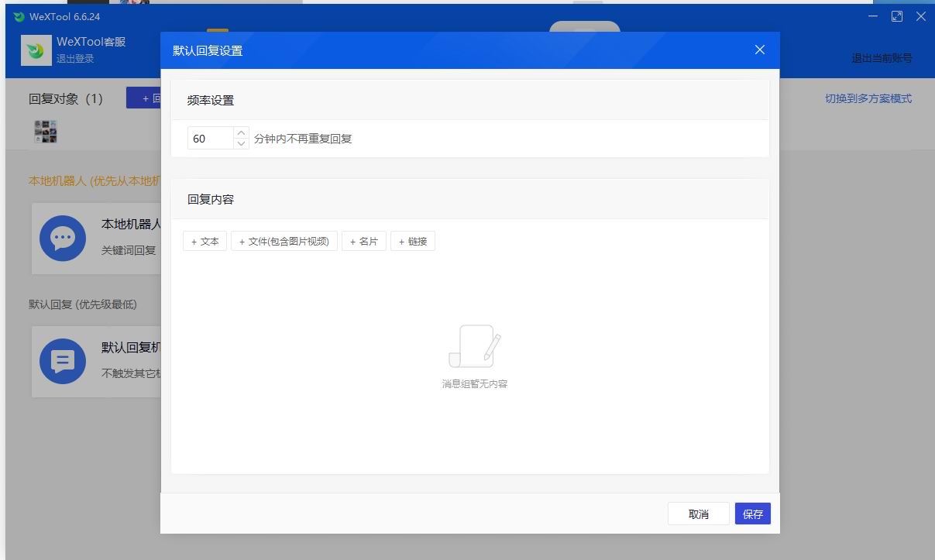935x560 pixels.
Task: Open the 本地机器人 chat bubble icon
Action: point(63,238)
